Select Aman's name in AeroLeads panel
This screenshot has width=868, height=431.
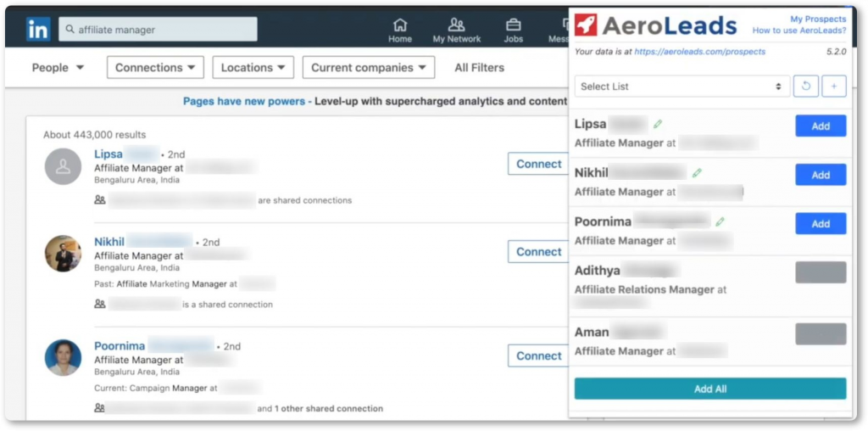coord(592,333)
